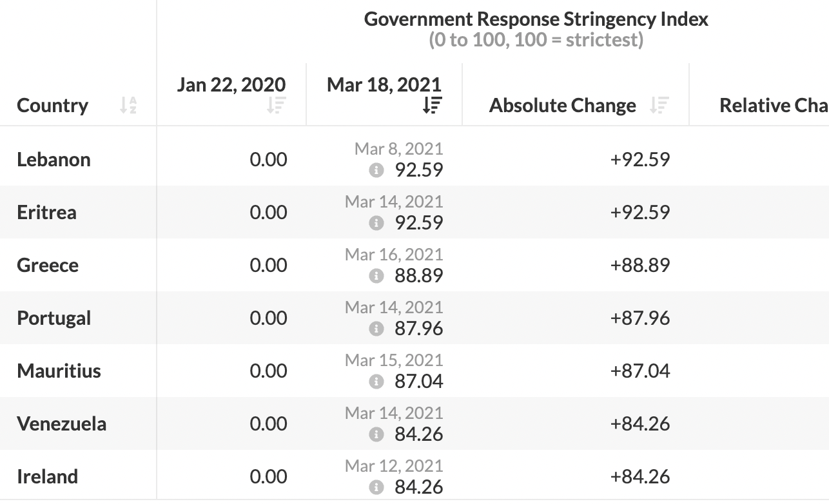Click info icon in Venezuela row
829x504 pixels.
pyautogui.click(x=376, y=434)
